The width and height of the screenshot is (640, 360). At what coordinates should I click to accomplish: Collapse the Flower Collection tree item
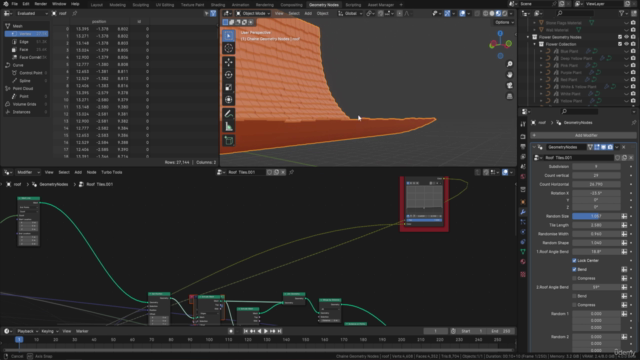[535, 44]
